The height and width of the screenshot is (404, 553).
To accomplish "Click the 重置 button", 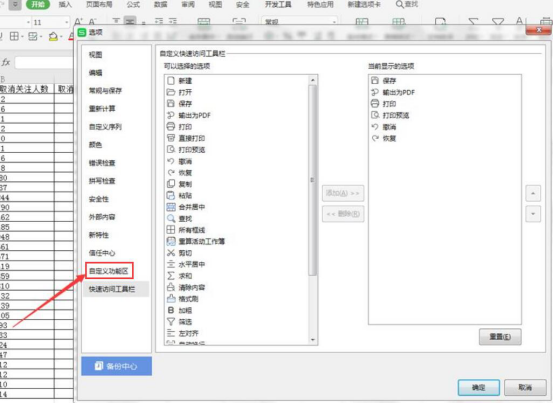I will 500,337.
